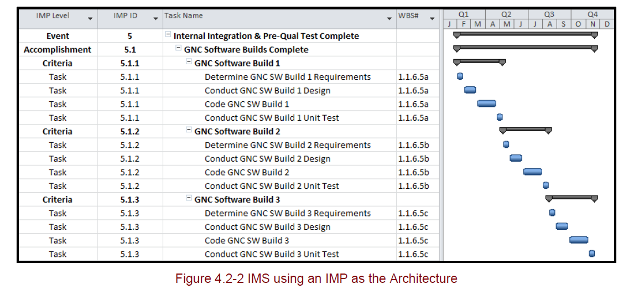This screenshot has width=644, height=294.
Task: Select task name Conduct GNC SW Build 3 Unit Test
Action: 272,254
